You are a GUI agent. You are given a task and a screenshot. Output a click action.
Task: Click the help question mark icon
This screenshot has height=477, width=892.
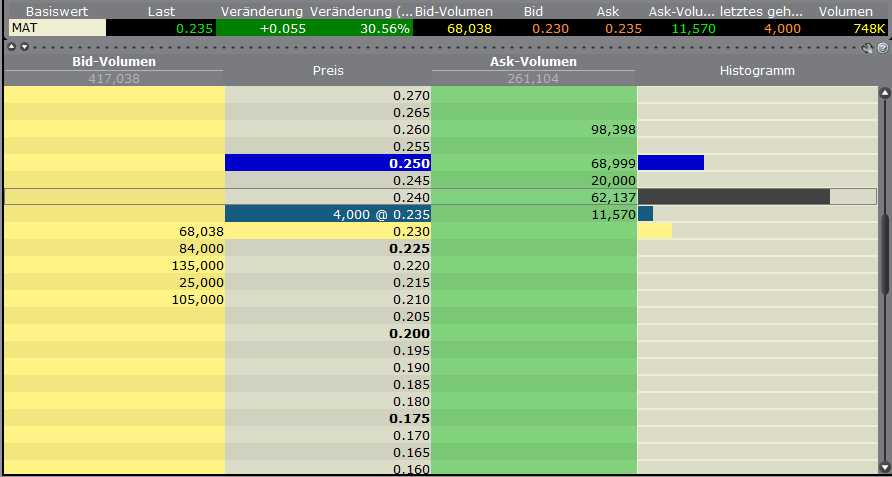(x=881, y=47)
